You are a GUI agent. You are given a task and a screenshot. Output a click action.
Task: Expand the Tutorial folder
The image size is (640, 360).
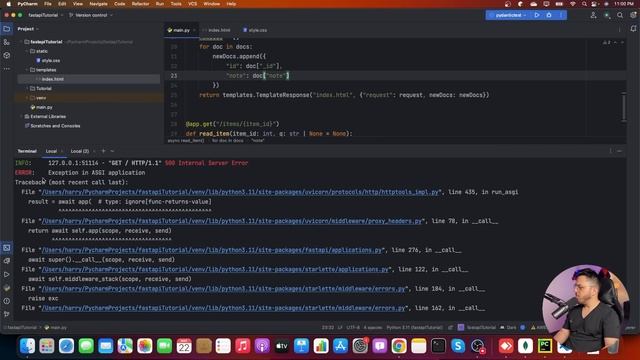[x=27, y=88]
